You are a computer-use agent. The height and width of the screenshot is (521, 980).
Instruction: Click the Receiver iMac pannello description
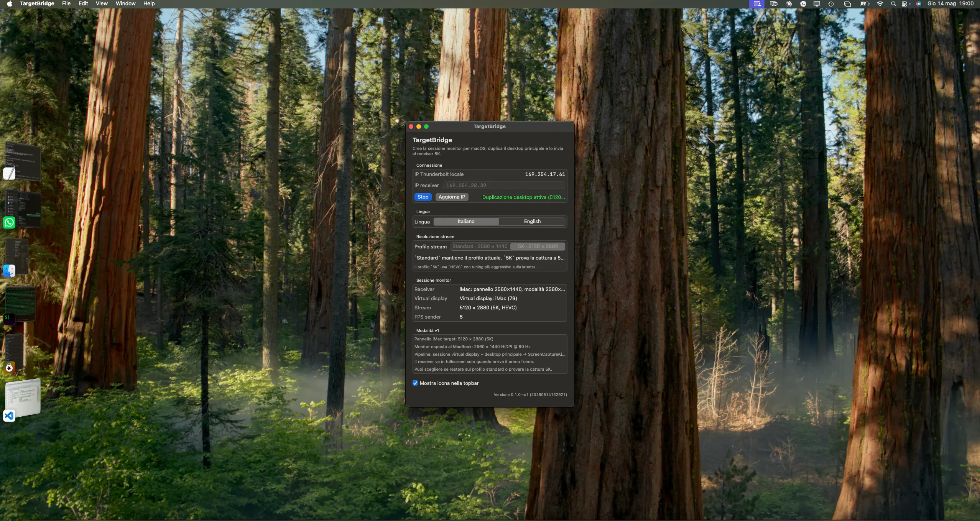pos(512,289)
